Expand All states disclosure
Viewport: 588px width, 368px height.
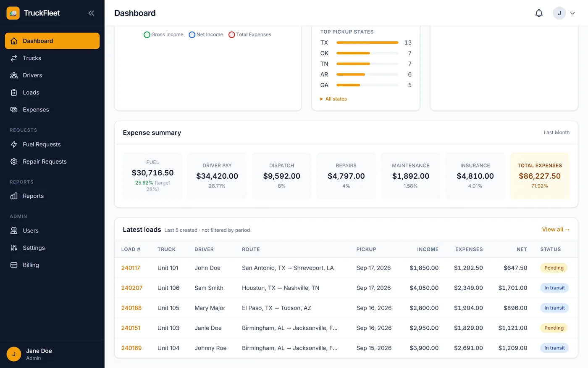coord(333,99)
